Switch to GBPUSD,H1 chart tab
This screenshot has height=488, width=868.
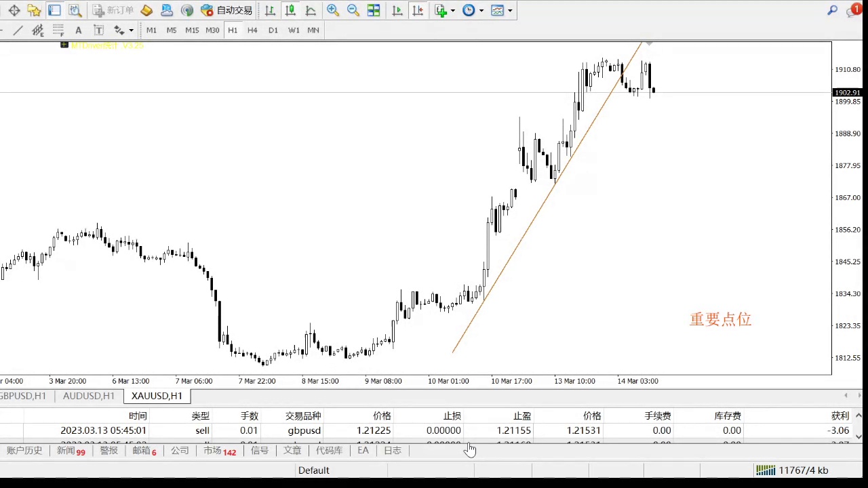[x=22, y=396]
